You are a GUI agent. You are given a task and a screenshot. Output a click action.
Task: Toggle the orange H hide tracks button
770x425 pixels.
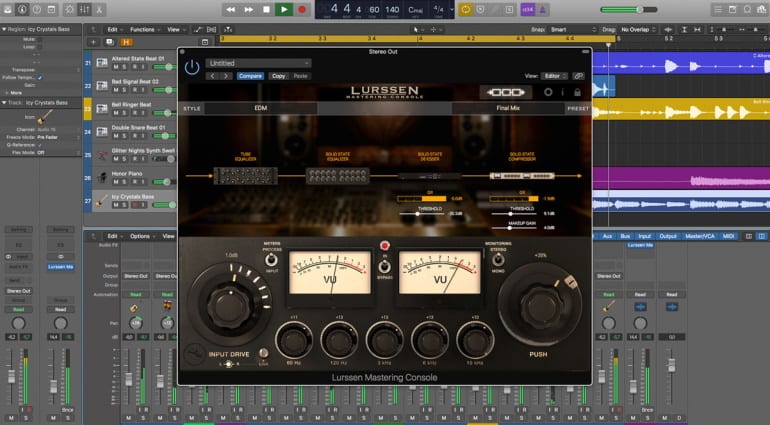click(126, 42)
